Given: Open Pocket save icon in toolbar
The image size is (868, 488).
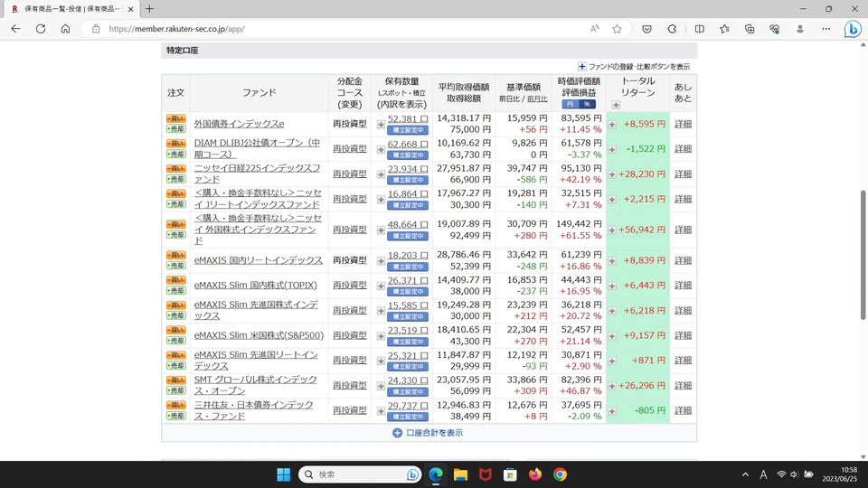Looking at the screenshot, I should [x=646, y=29].
